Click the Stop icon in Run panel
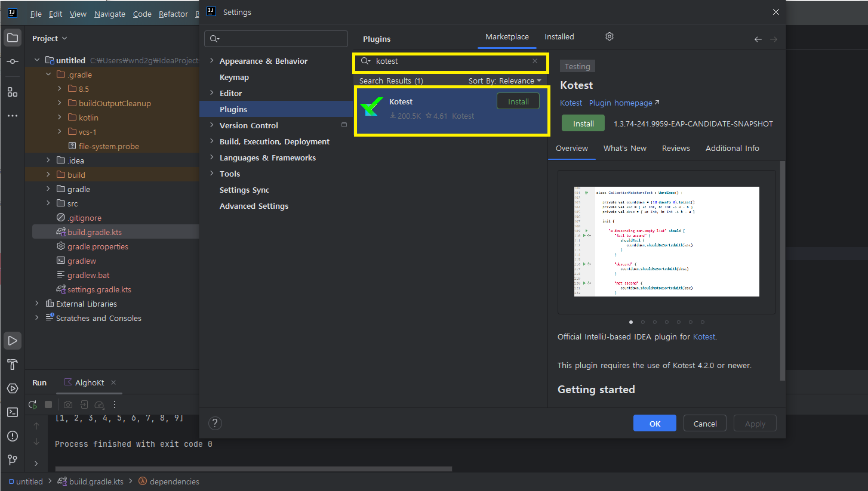 click(48, 404)
